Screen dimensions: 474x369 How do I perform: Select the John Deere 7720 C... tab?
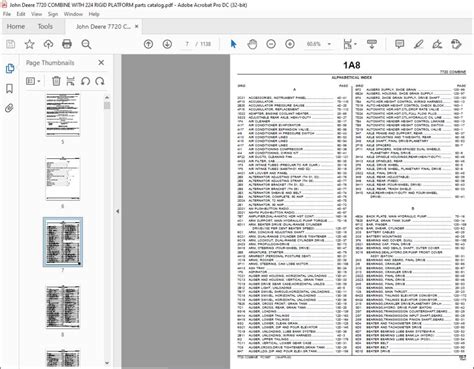[x=103, y=27]
